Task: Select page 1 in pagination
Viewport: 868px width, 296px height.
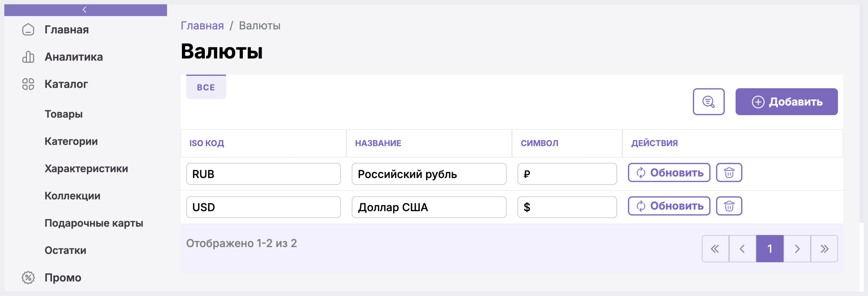Action: [770, 249]
